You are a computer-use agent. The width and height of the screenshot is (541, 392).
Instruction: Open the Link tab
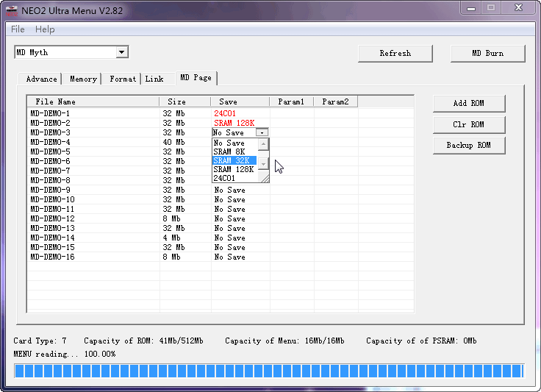click(154, 79)
